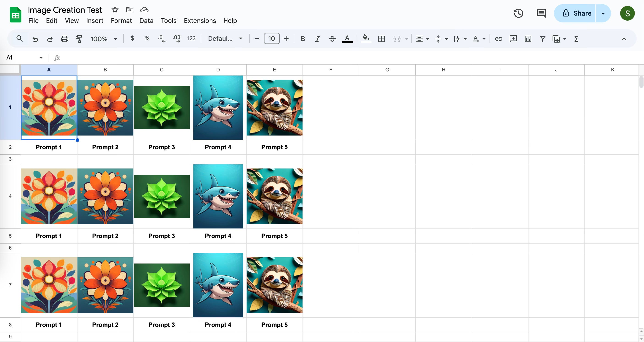Expand merge cells options arrow
The image size is (644, 342).
[407, 39]
